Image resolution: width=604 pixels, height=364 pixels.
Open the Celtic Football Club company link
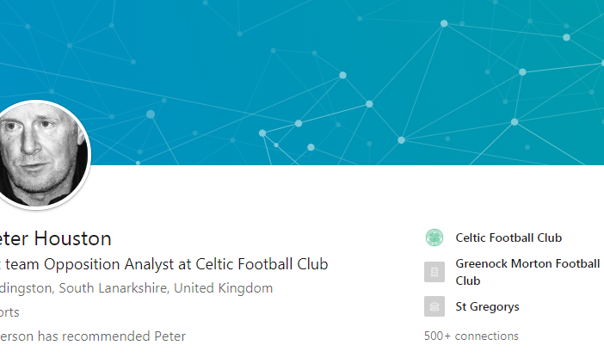[x=508, y=238]
